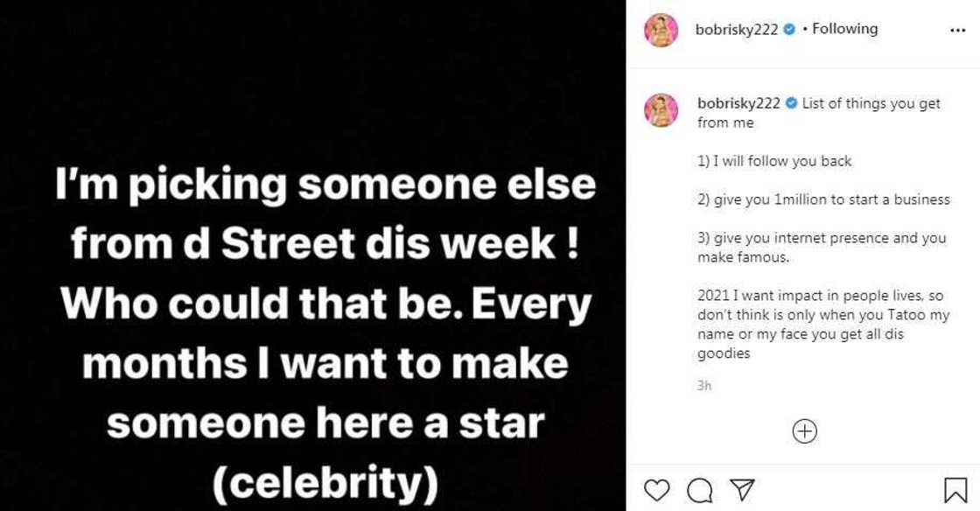The width and height of the screenshot is (980, 511).
Task: Click the bobrisky222 avatar in the post header
Action: pyautogui.click(x=661, y=30)
